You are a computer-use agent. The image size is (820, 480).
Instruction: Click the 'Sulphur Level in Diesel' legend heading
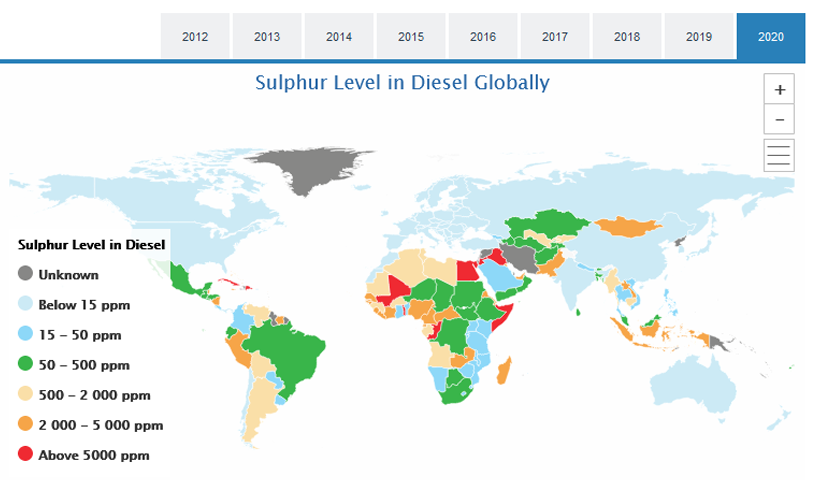click(92, 245)
